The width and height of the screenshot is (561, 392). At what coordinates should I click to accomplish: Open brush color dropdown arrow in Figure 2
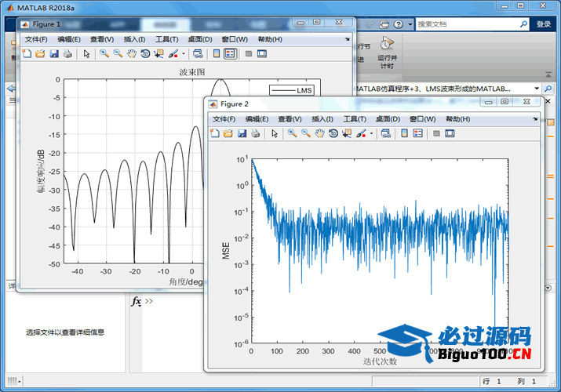pos(371,133)
